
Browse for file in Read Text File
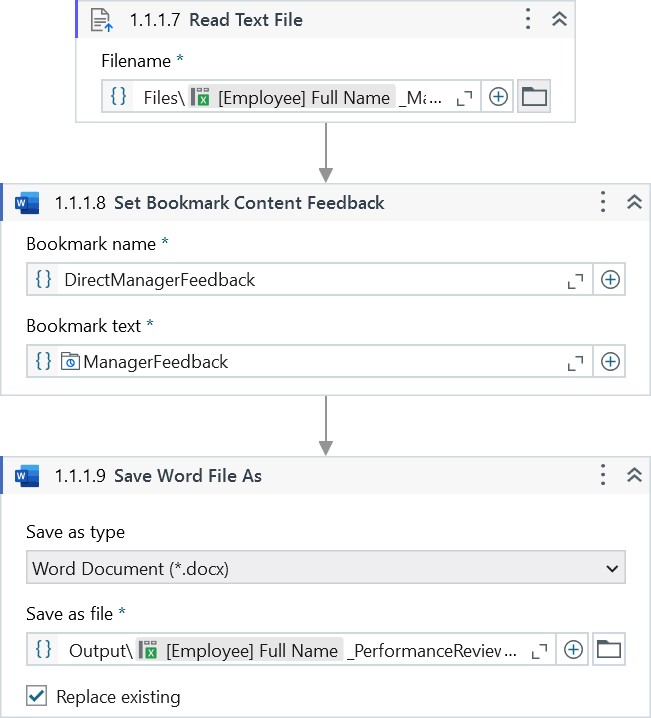pos(535,97)
